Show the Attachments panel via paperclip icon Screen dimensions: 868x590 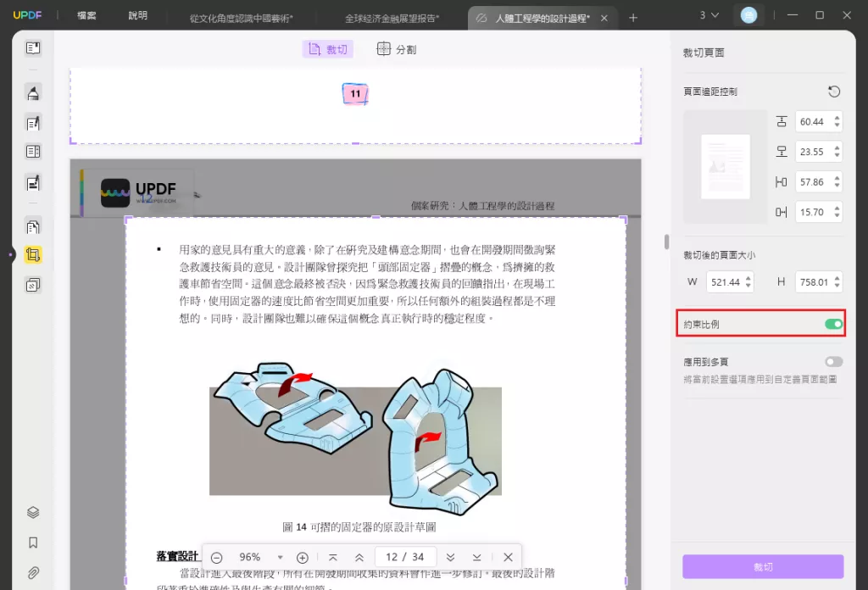[x=33, y=571]
